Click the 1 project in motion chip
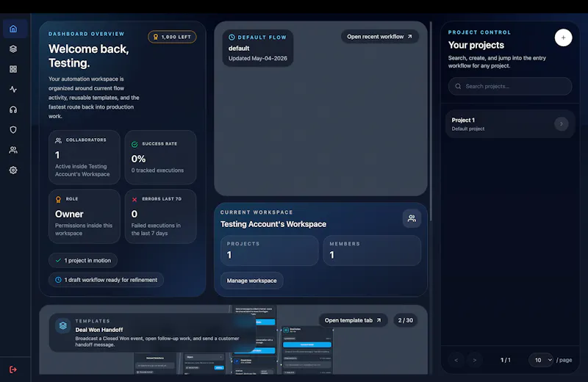Image resolution: width=588 pixels, height=382 pixels. [x=83, y=261]
